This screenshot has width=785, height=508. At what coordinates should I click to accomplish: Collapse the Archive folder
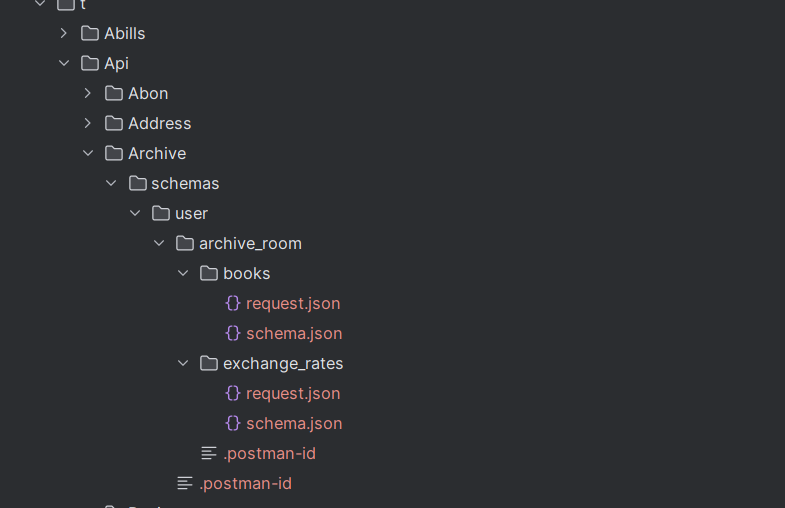[88, 153]
